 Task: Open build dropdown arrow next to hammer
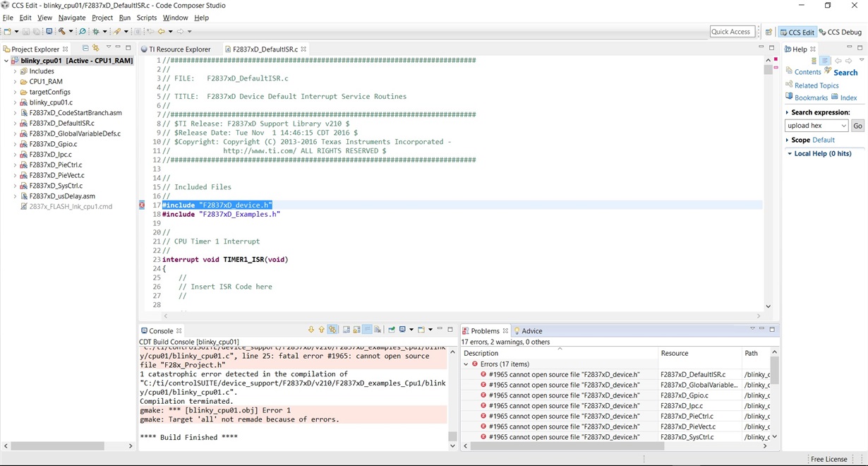[x=71, y=31]
